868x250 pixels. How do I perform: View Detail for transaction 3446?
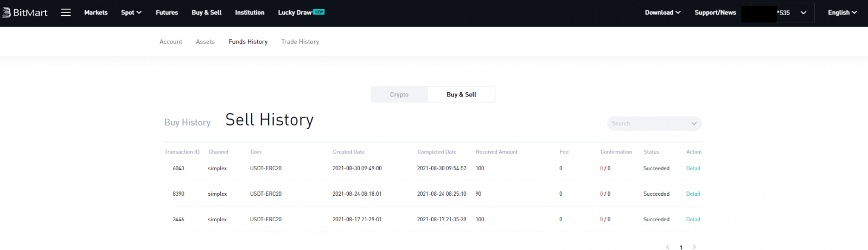coord(693,219)
